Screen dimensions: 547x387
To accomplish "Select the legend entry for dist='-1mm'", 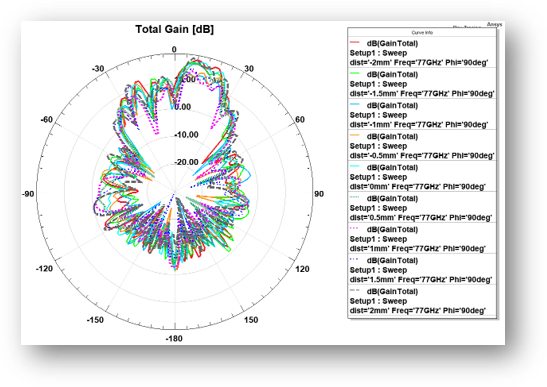I will click(x=422, y=115).
